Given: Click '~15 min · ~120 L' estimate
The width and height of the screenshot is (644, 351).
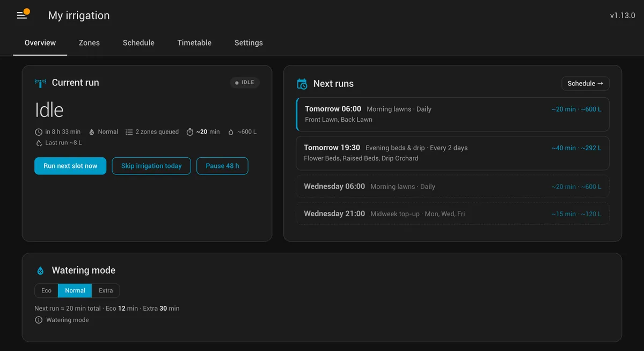Looking at the screenshot, I should point(576,214).
